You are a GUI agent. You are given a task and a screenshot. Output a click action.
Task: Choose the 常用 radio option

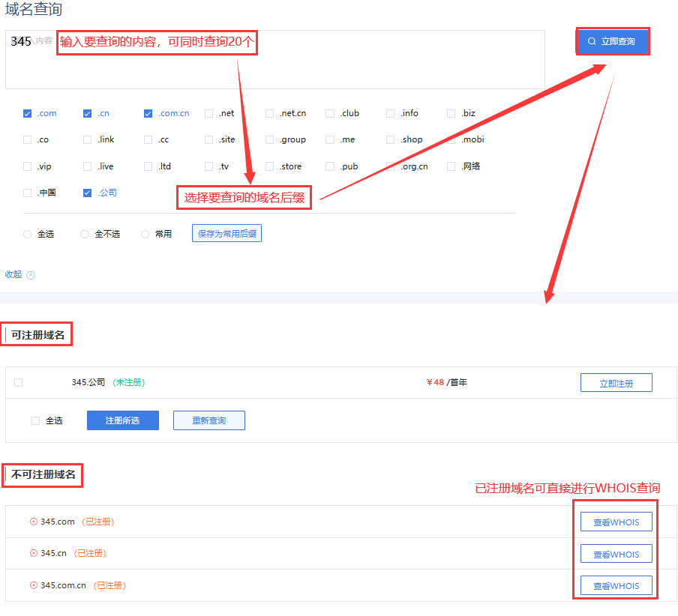pos(145,235)
